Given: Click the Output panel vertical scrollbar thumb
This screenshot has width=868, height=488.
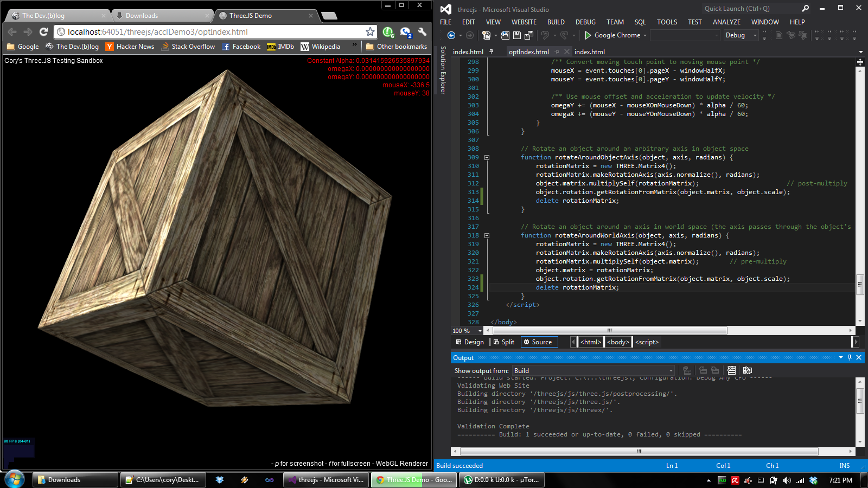Looking at the screenshot, I should (860, 401).
